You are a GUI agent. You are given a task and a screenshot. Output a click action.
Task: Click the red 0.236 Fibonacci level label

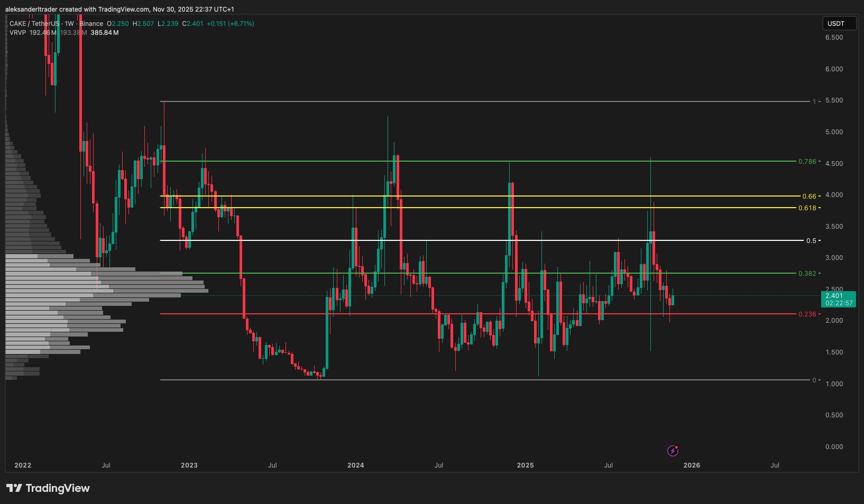click(807, 314)
